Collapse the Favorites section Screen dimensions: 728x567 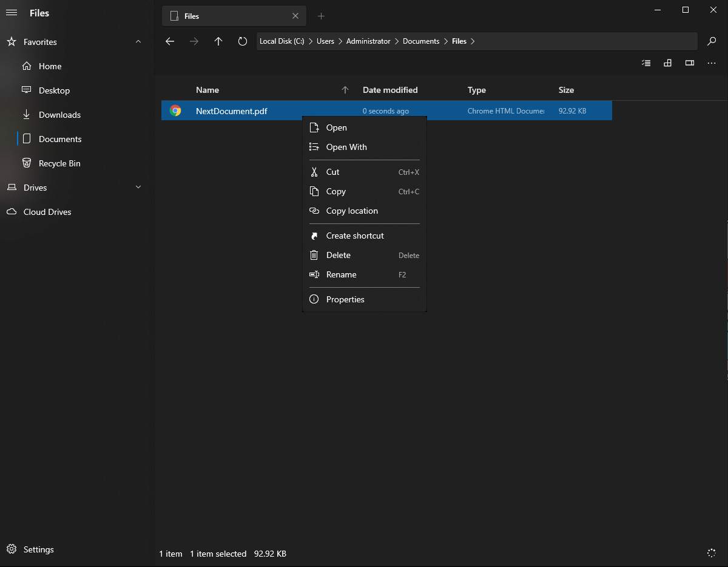[138, 41]
